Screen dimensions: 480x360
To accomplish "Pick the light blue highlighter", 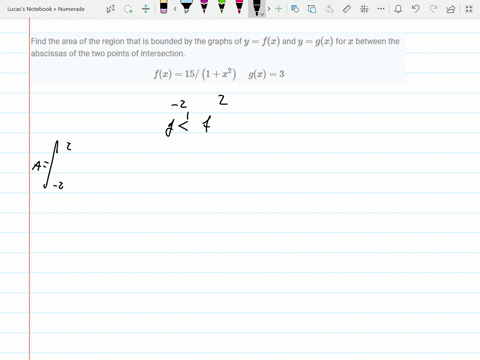I will click(186, 7).
